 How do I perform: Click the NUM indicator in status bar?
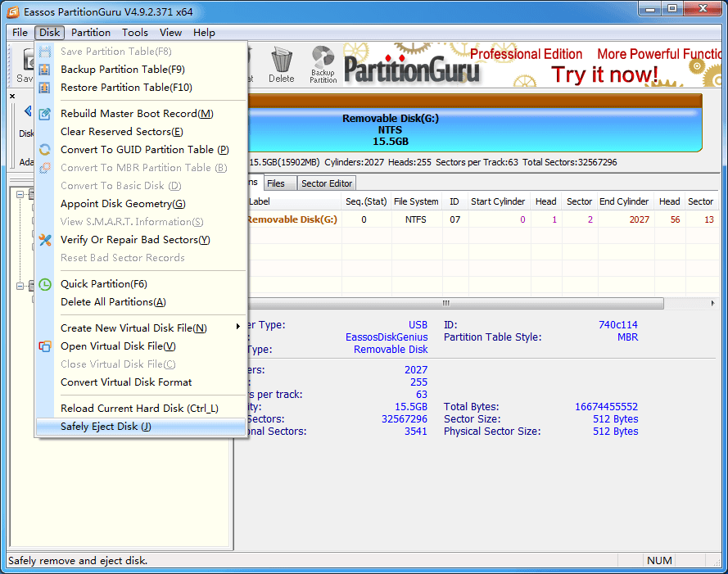click(659, 561)
